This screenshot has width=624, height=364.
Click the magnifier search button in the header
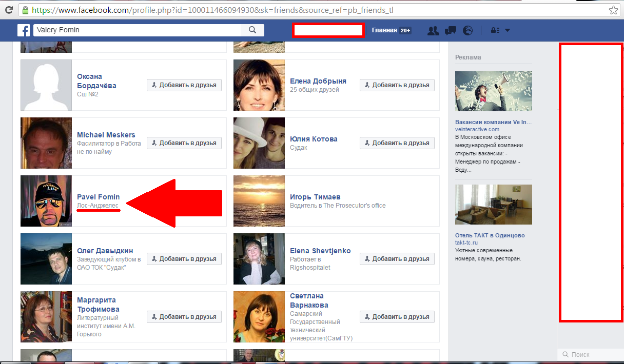252,30
